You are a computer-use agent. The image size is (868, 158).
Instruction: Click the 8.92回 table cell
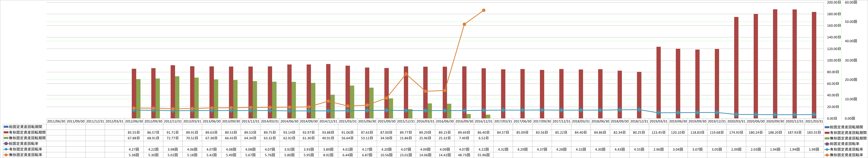click(x=329, y=155)
